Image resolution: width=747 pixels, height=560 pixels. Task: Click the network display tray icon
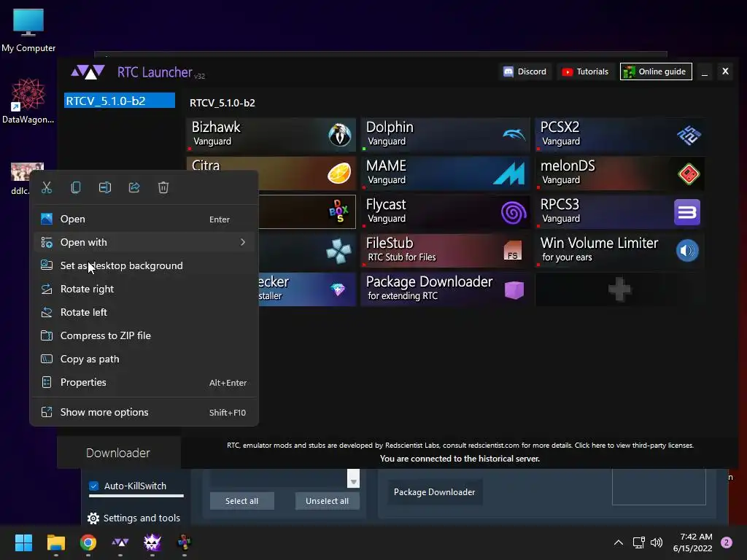638,542
